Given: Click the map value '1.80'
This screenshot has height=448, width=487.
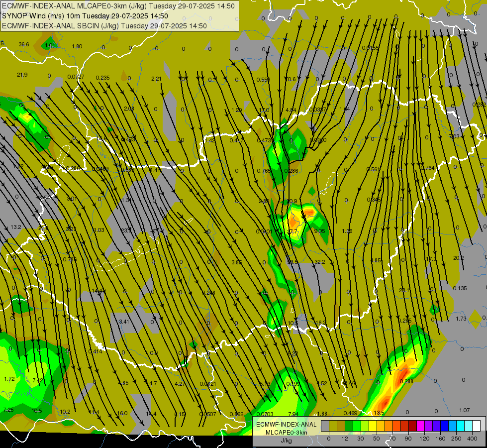Looking at the screenshot, I should (77, 46).
